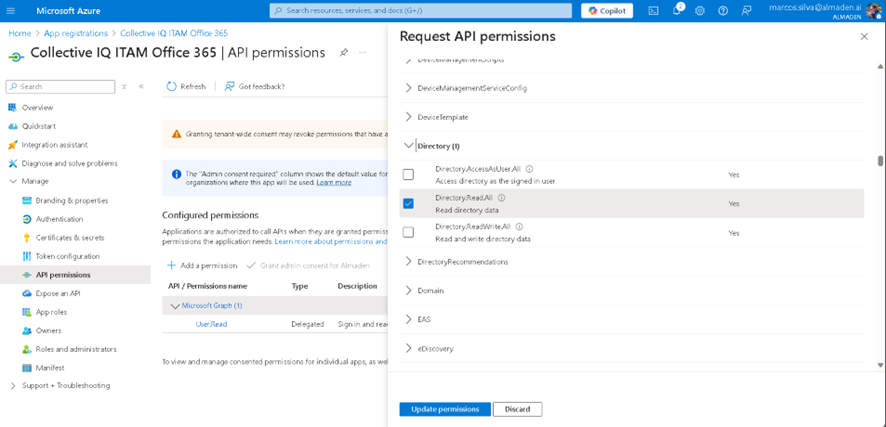Image resolution: width=886 pixels, height=427 pixels.
Task: Open the help question mark icon
Action: (723, 11)
